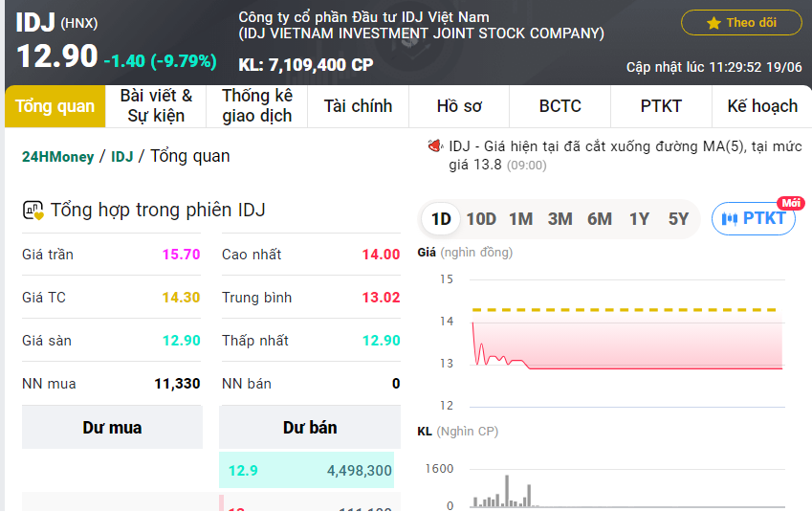Viewport: 812px width, 512px height.
Task: Open the Tài chính tab
Action: tap(358, 106)
